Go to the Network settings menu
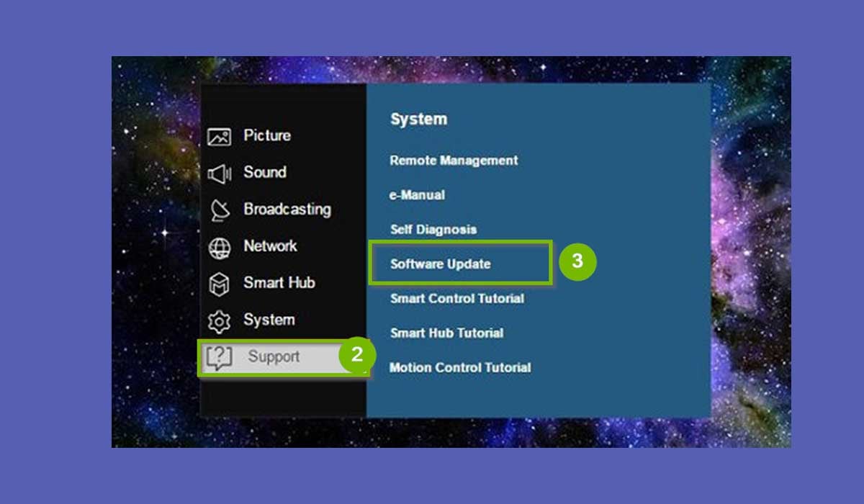The height and width of the screenshot is (504, 864). [x=270, y=246]
